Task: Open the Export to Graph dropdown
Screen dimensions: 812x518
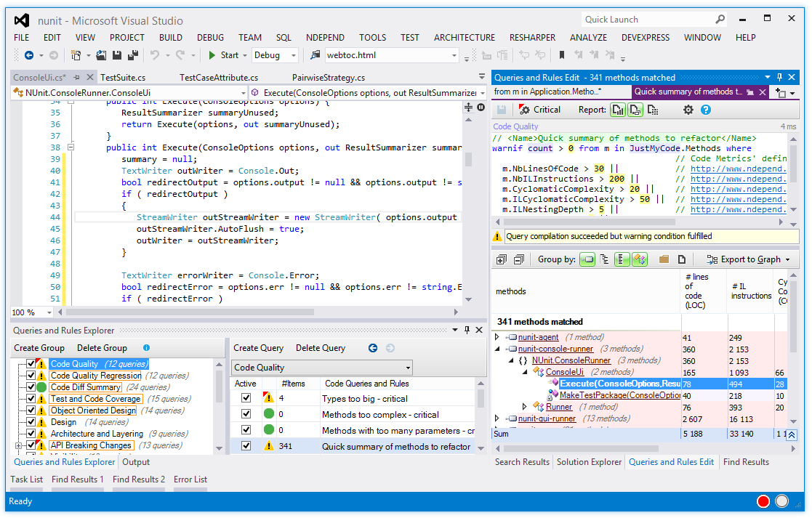Action: click(749, 259)
